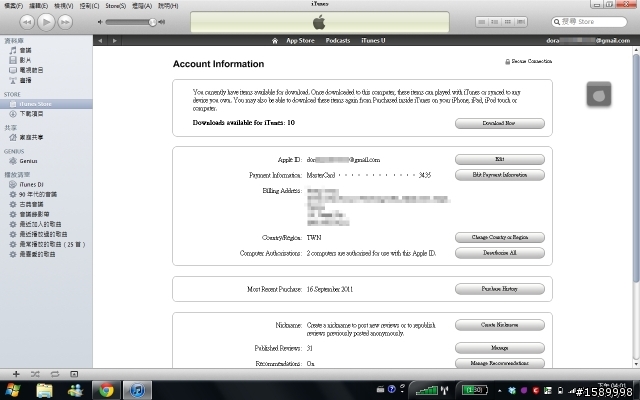
Task: Open the 檢視(V) menu
Action: [64, 6]
